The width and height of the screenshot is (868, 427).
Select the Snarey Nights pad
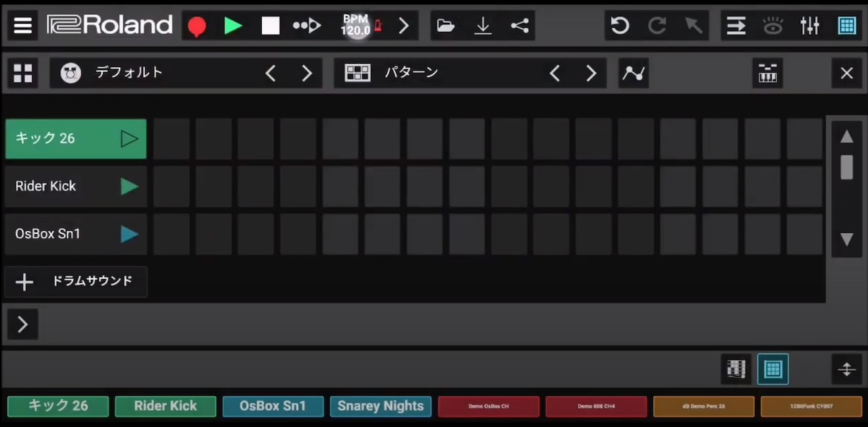tap(380, 405)
